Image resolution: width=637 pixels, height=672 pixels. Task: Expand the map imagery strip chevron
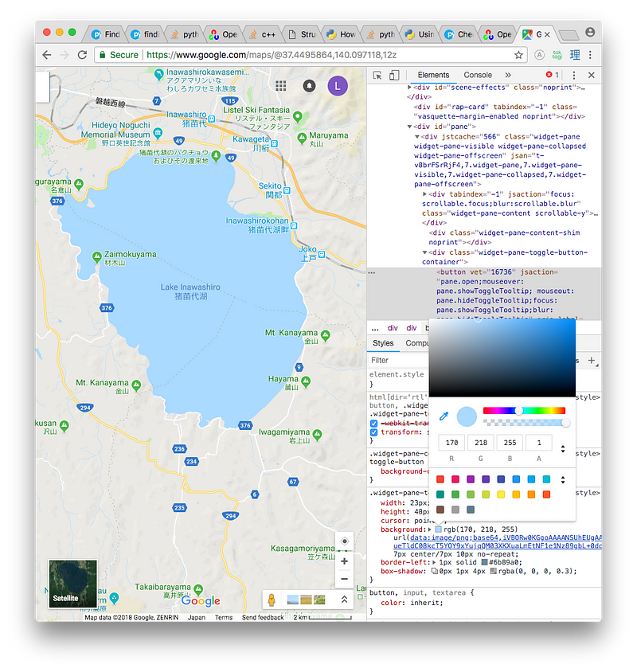(x=344, y=600)
